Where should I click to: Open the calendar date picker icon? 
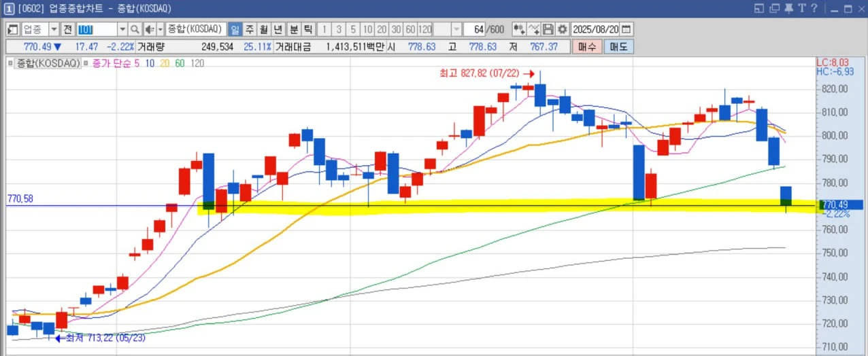(626, 30)
